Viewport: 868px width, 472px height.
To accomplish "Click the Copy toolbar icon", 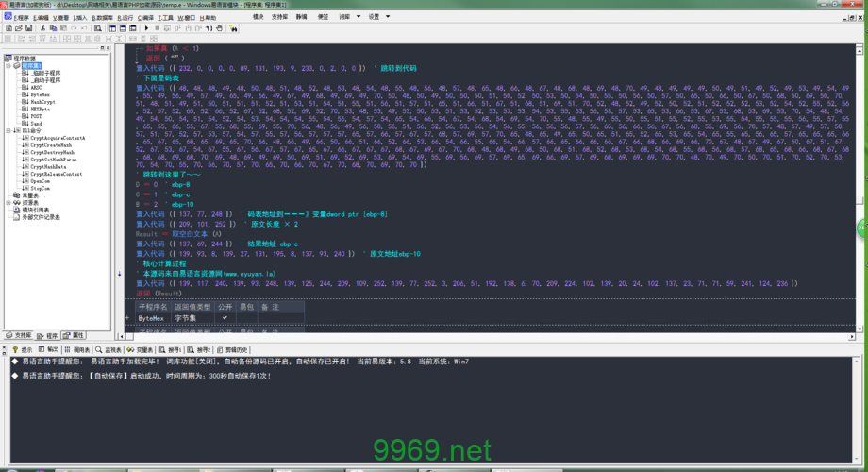I will (54, 28).
